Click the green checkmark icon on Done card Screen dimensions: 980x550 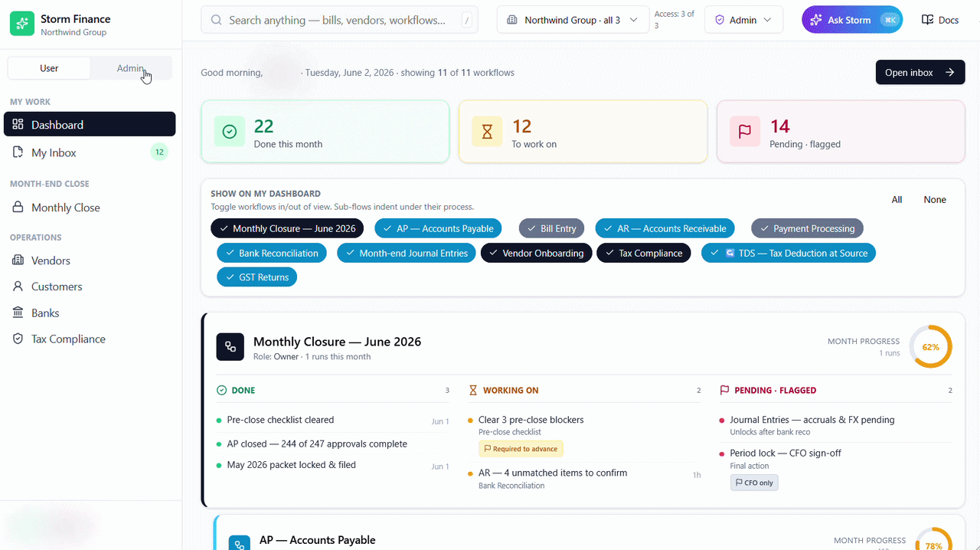[x=229, y=132]
